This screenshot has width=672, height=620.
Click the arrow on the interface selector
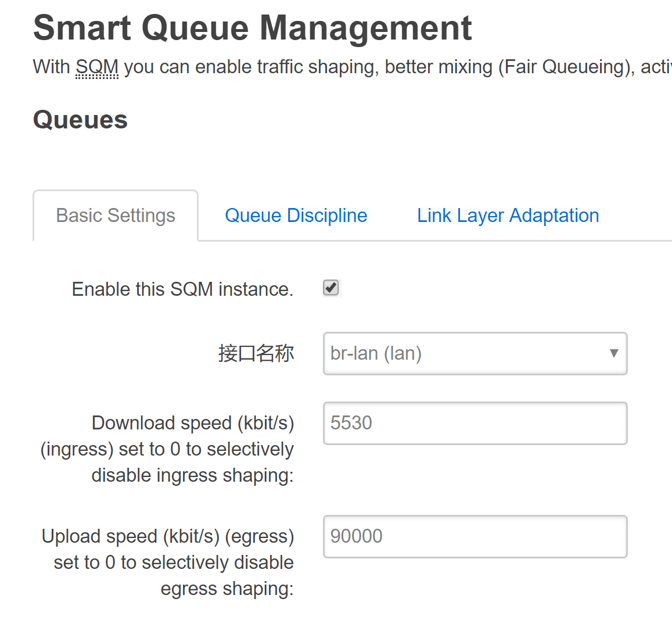coord(613,353)
